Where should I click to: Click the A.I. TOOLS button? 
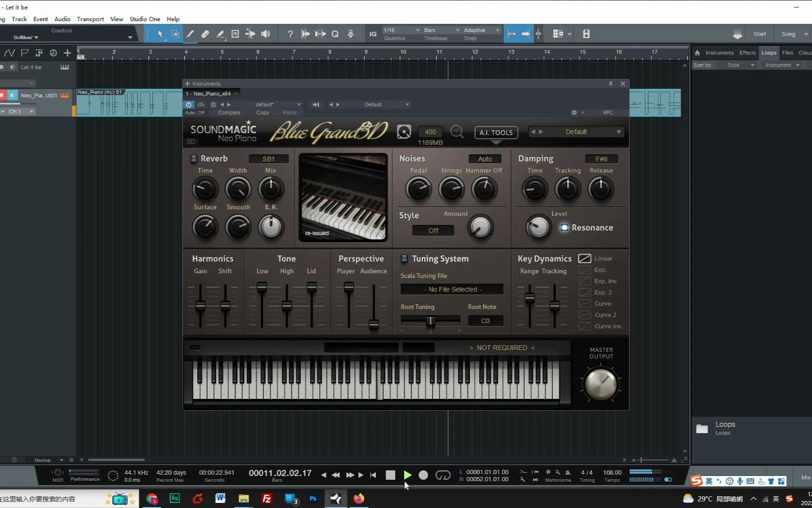496,133
